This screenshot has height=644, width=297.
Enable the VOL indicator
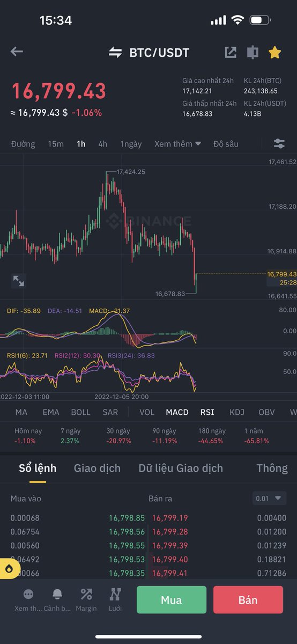click(x=147, y=412)
